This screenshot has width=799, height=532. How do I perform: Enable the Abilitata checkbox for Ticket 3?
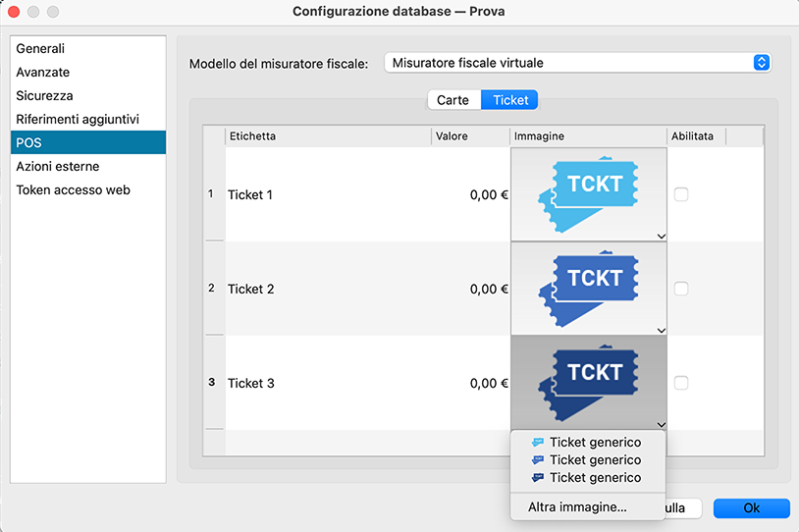click(681, 383)
